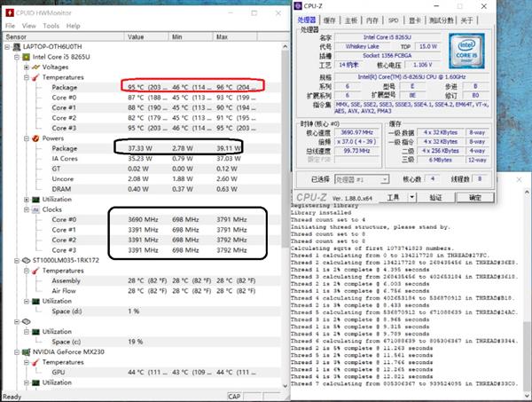Collapse Temperatures under Intel Core i5
Screen dimensions: 532x402
pyautogui.click(x=27, y=77)
